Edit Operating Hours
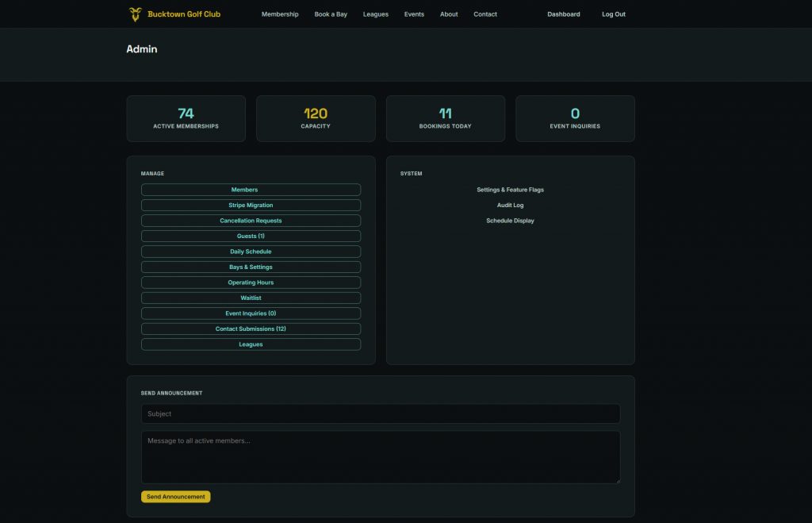Screen dimensions: 812x523 point(251,283)
